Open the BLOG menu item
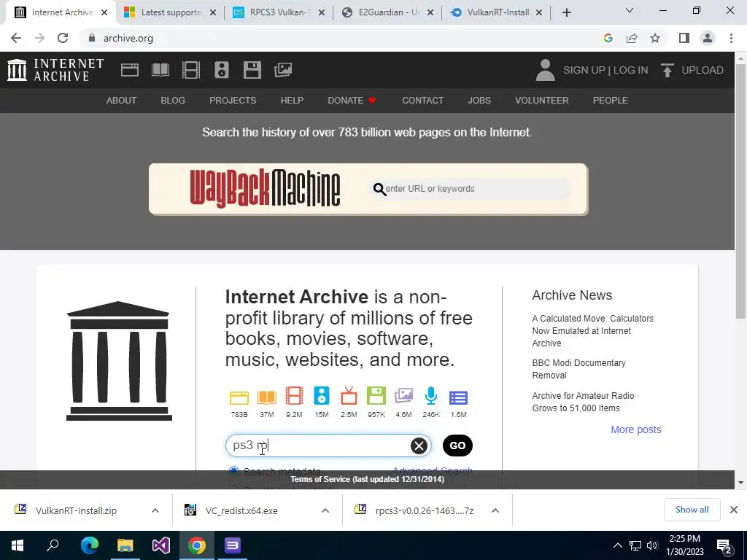 172,101
